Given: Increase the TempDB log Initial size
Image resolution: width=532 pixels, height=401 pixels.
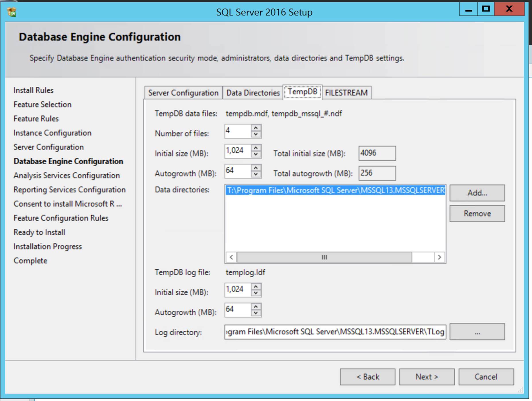Looking at the screenshot, I should click(255, 287).
